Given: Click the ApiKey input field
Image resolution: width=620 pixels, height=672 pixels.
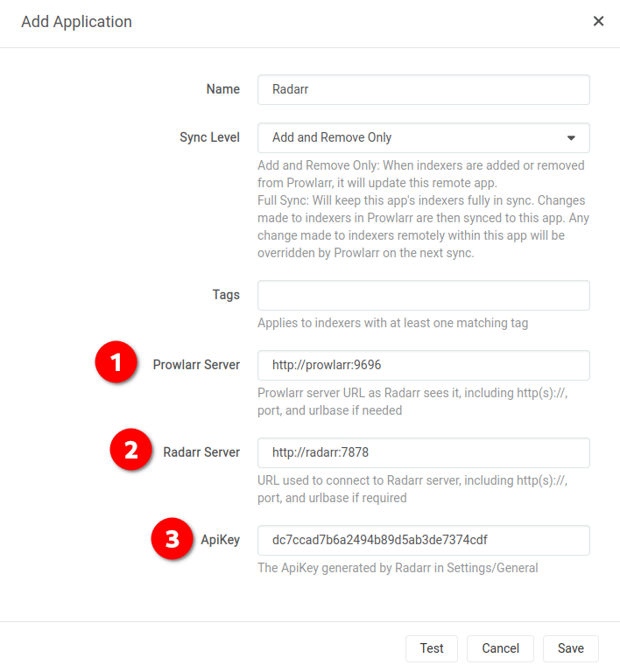Looking at the screenshot, I should [x=424, y=540].
